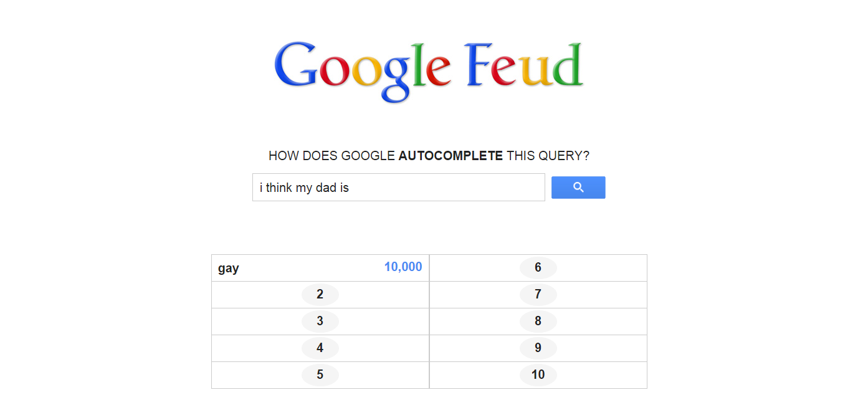Click into the "i think my dad is" query field

pyautogui.click(x=399, y=188)
